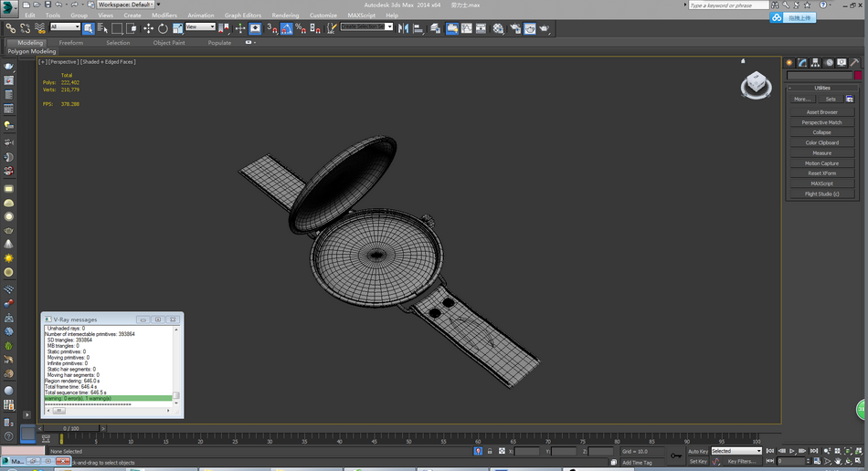This screenshot has width=868, height=471.
Task: Open the key filter 'Selected' dropdown
Action: [x=736, y=451]
